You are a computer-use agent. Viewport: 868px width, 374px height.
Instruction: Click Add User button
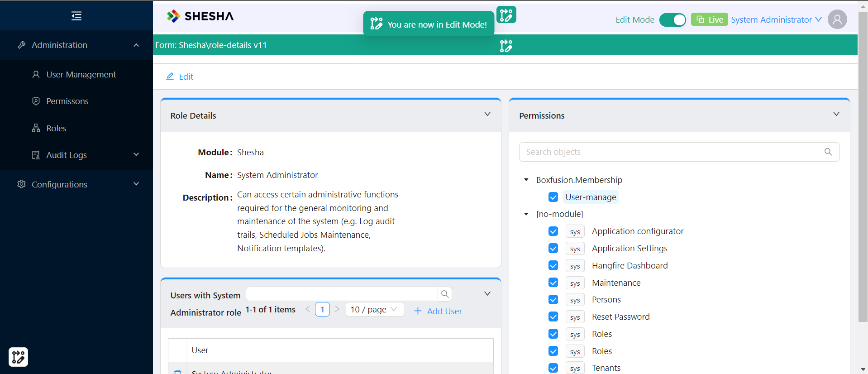click(438, 312)
